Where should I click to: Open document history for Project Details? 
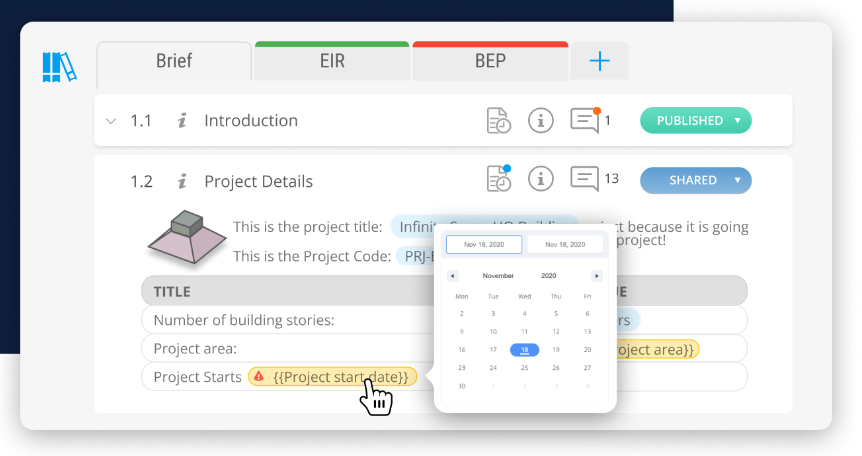click(x=499, y=178)
